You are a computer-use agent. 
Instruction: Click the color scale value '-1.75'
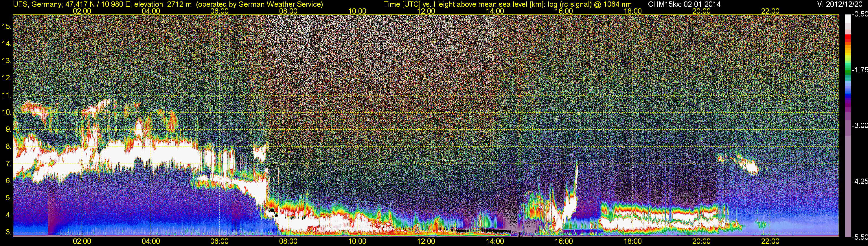click(860, 70)
